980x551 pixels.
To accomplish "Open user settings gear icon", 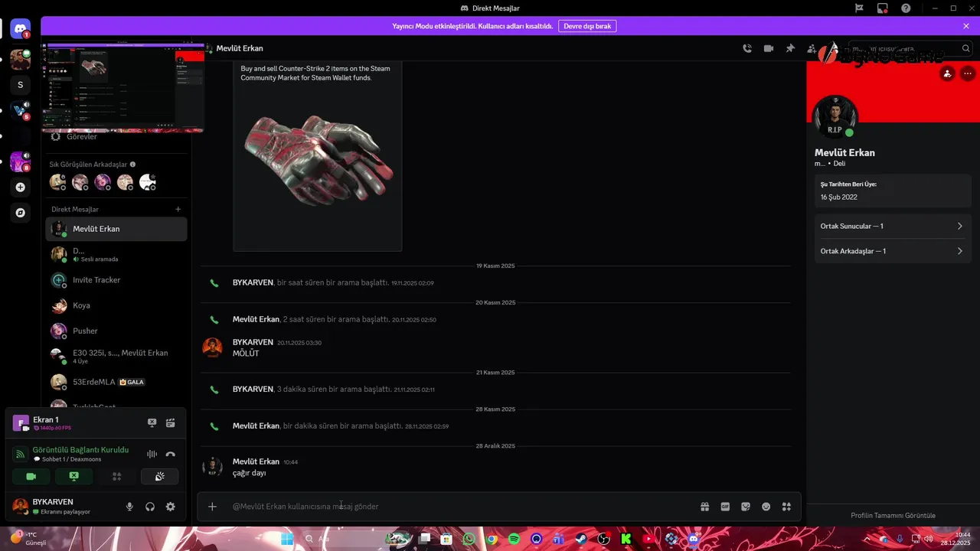I will (x=170, y=507).
